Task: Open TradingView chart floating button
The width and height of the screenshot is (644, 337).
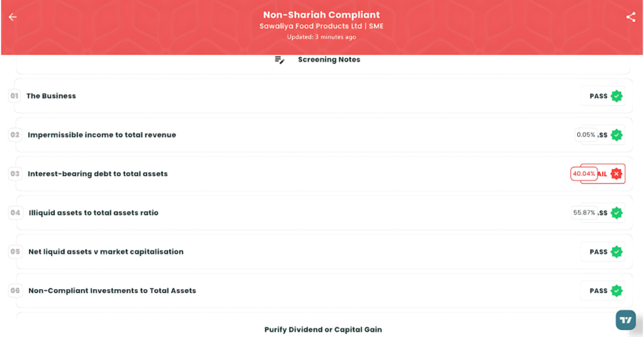Action: tap(626, 320)
